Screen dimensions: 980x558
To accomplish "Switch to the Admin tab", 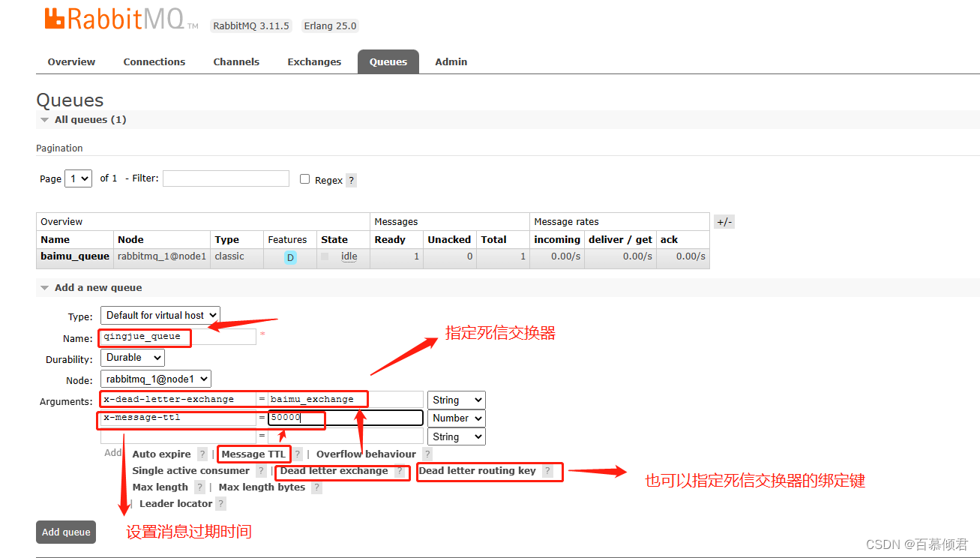I will [451, 61].
